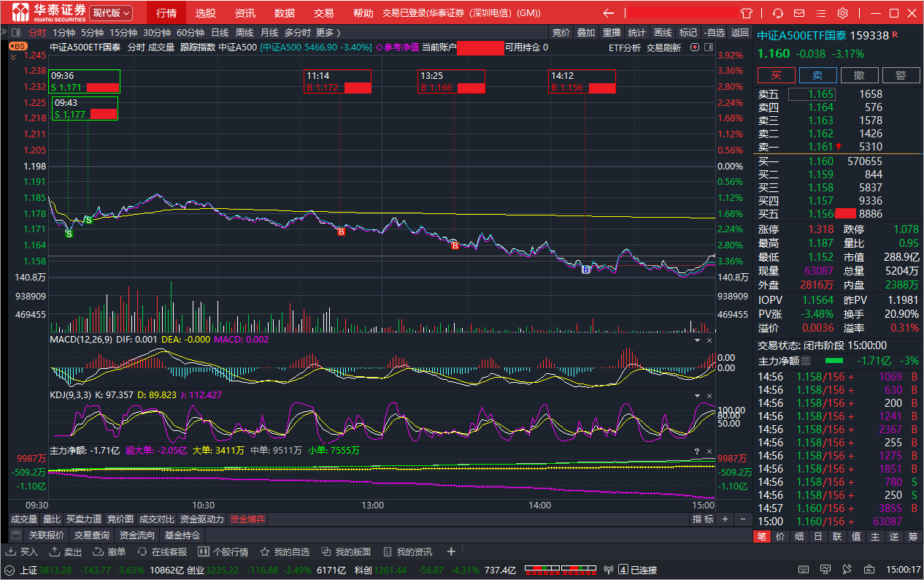Open the messages envelope icon

pyautogui.click(x=800, y=13)
